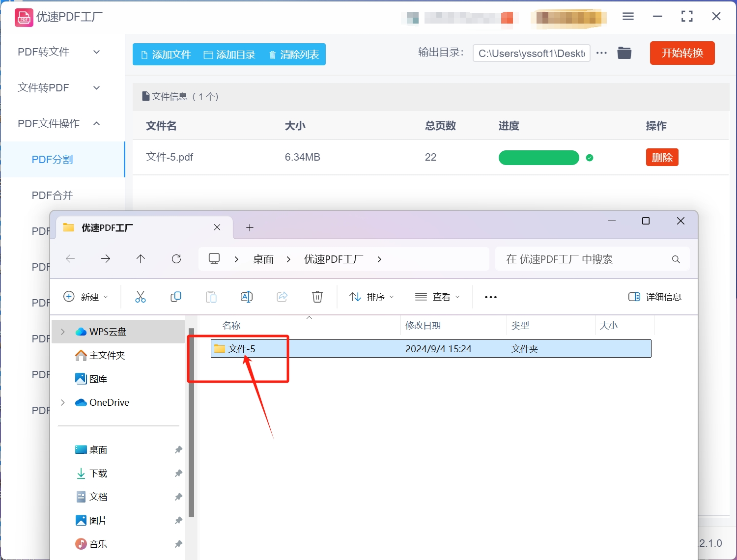This screenshot has height=560, width=737.
Task: Toggle the 详细信息 details pane
Action: pos(655,297)
